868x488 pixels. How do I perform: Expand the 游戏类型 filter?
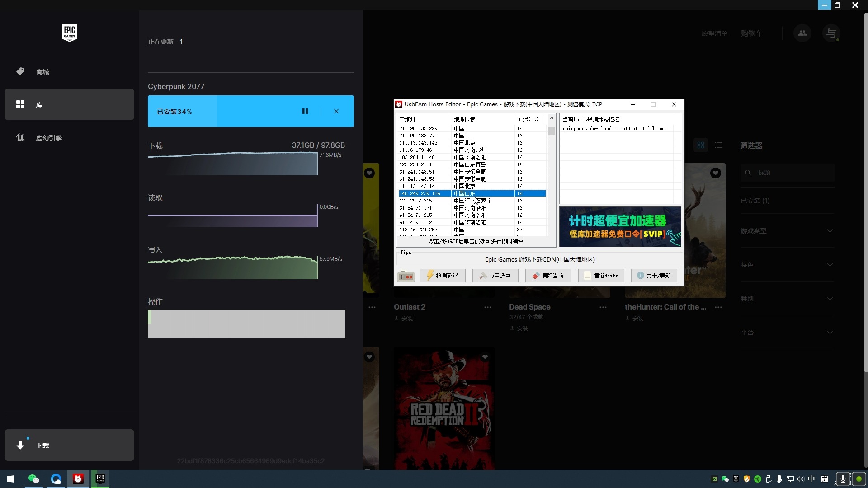[x=787, y=231]
